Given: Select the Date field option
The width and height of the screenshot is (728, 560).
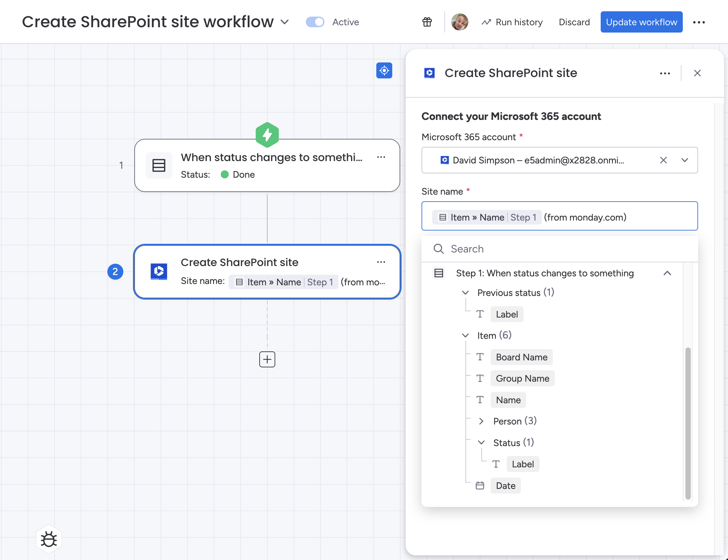Looking at the screenshot, I should tap(505, 486).
